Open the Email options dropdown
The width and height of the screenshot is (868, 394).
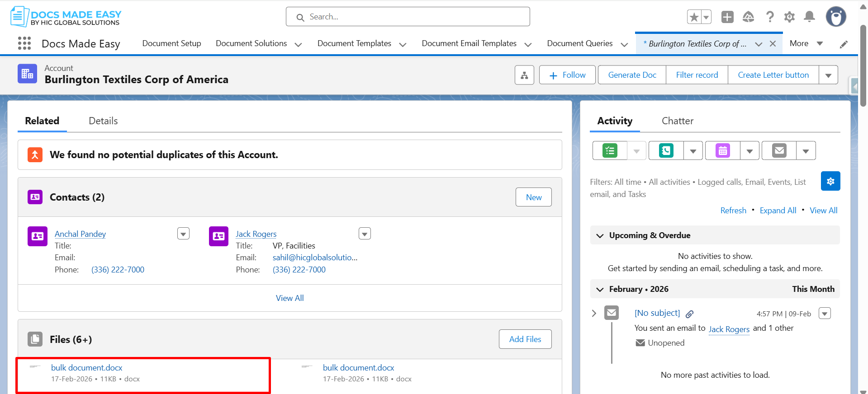coord(806,150)
